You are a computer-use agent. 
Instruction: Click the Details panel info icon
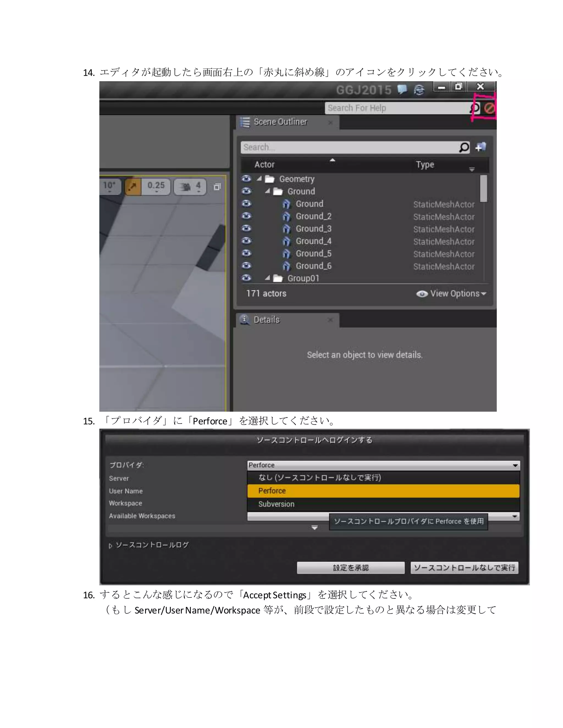click(245, 320)
